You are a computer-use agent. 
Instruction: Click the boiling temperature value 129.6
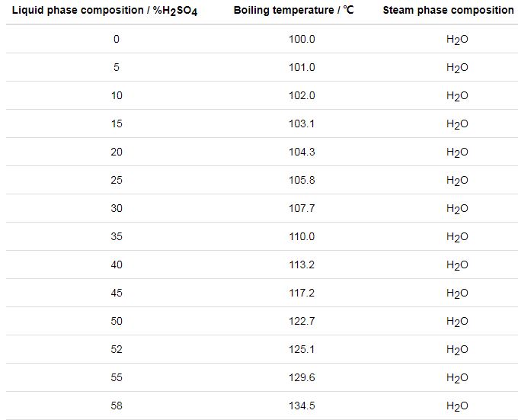click(302, 378)
